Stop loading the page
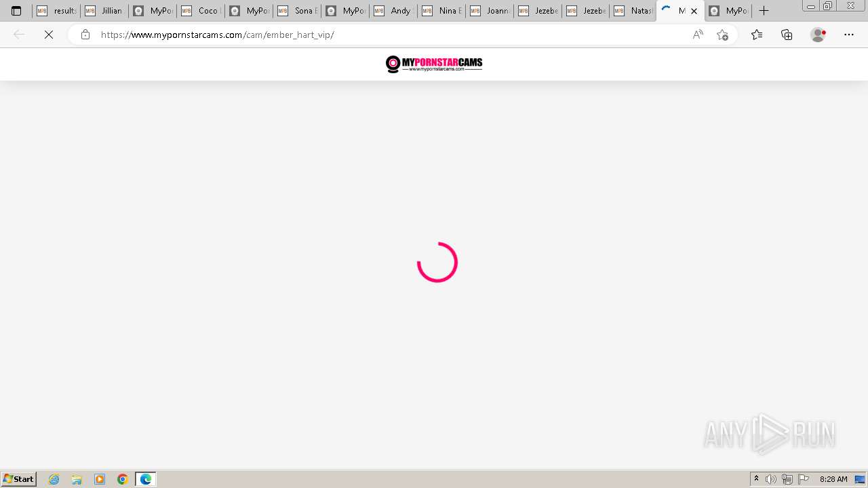Viewport: 868px width, 488px height. coord(49,35)
